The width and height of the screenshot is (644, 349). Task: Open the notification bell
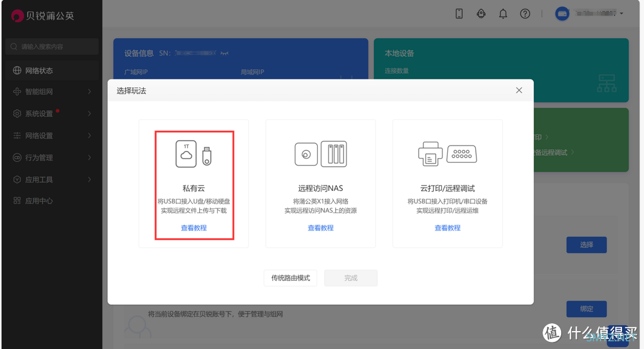pyautogui.click(x=503, y=14)
